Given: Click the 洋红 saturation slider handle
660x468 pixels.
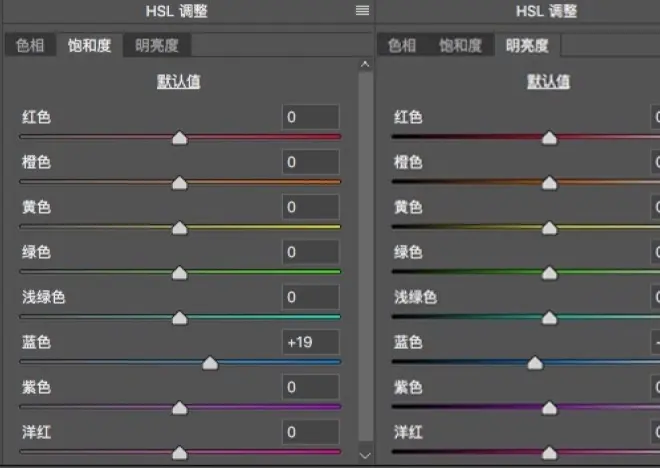Looking at the screenshot, I should pyautogui.click(x=180, y=453).
